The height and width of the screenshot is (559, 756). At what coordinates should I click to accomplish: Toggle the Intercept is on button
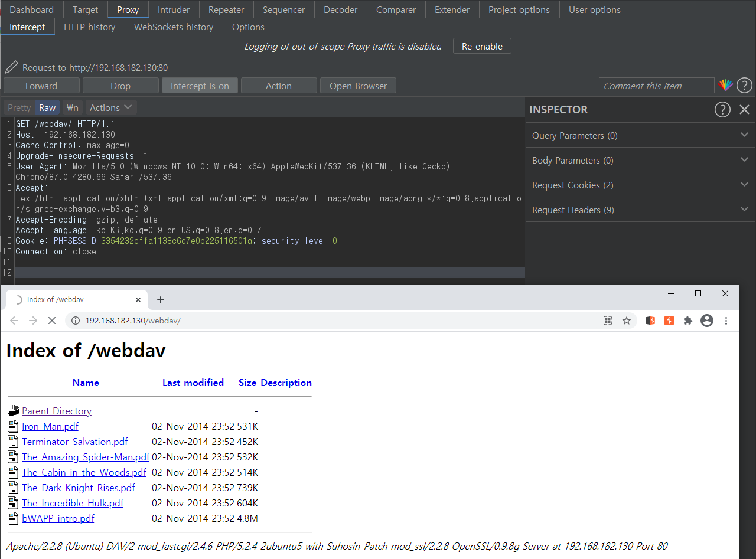pyautogui.click(x=200, y=86)
